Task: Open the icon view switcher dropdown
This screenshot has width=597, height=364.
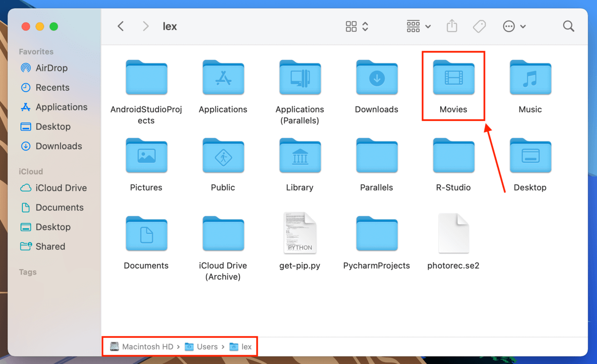Action: (357, 26)
